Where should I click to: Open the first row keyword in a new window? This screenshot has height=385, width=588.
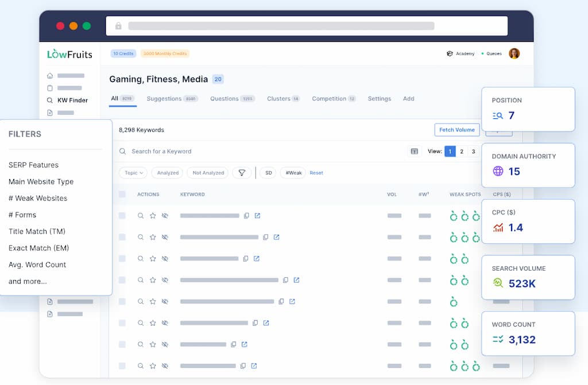(257, 216)
